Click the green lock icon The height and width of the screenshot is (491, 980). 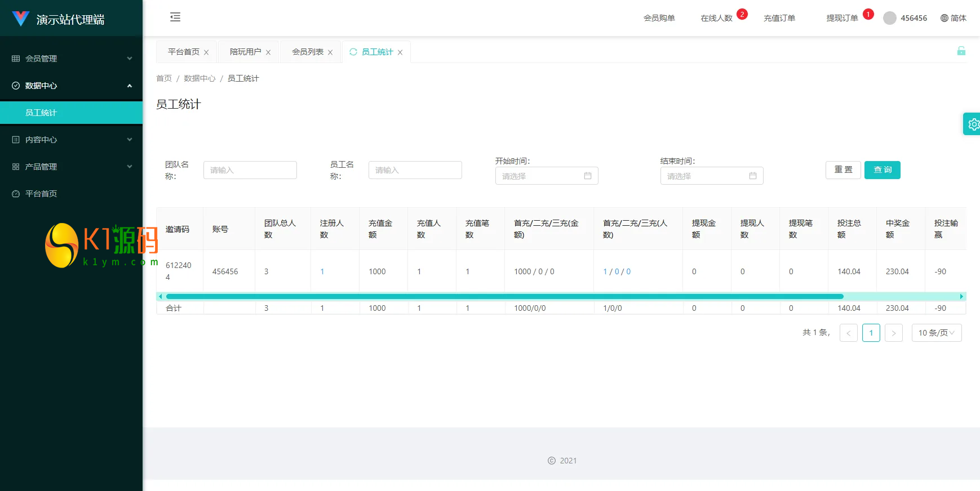(x=961, y=51)
